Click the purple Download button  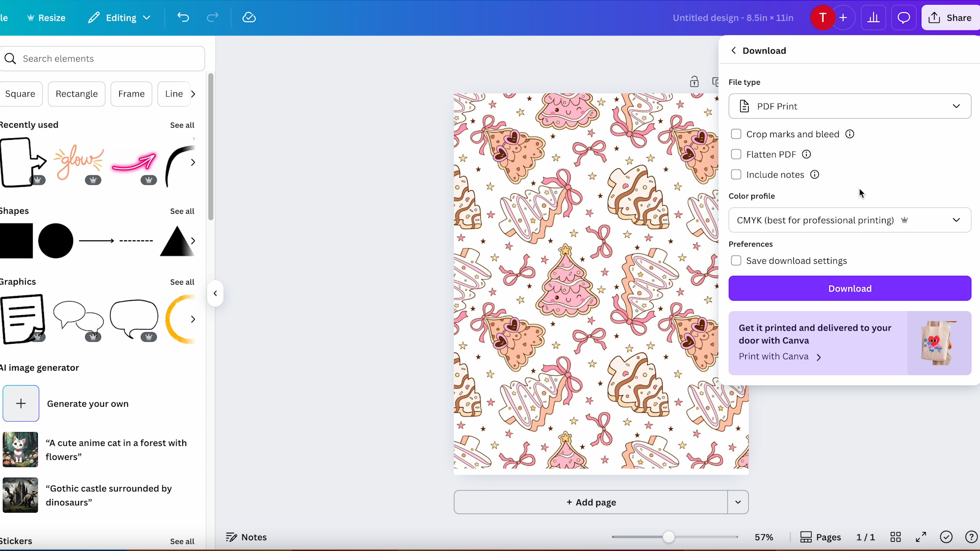849,288
